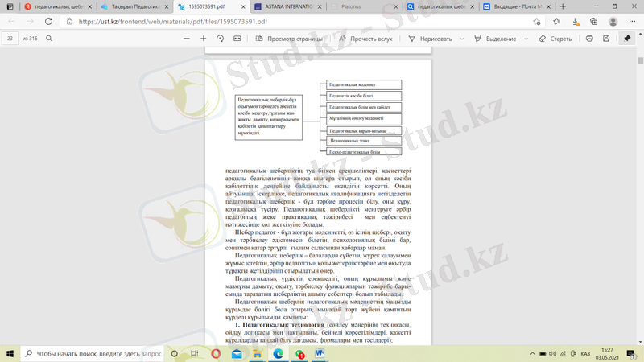644x362 pixels.
Task: Switch to the Yandex педагогикалық шебе tab
Action: coord(58,6)
